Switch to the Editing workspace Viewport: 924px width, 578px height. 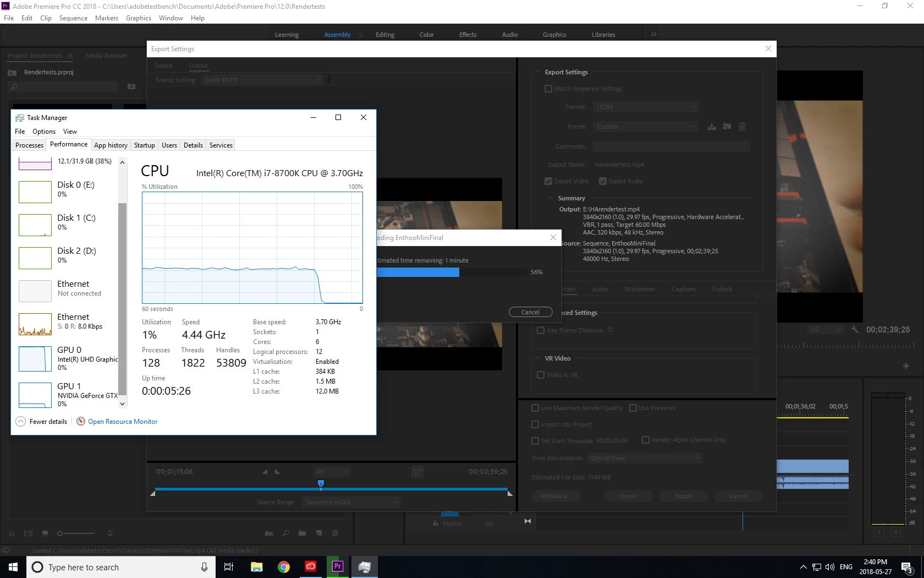[x=385, y=35]
